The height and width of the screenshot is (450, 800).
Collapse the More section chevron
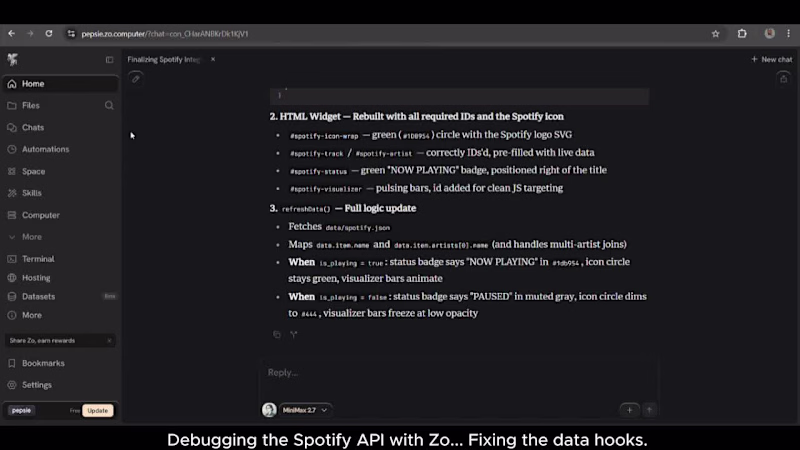click(12, 237)
